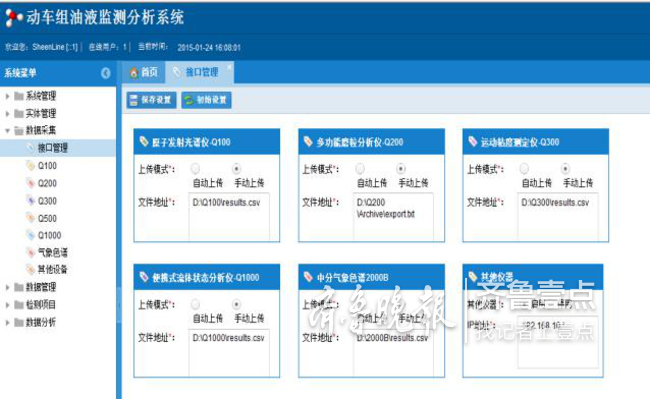Open Q100 item in sidebar tree
Screen dimensions: 650x399
[47, 166]
